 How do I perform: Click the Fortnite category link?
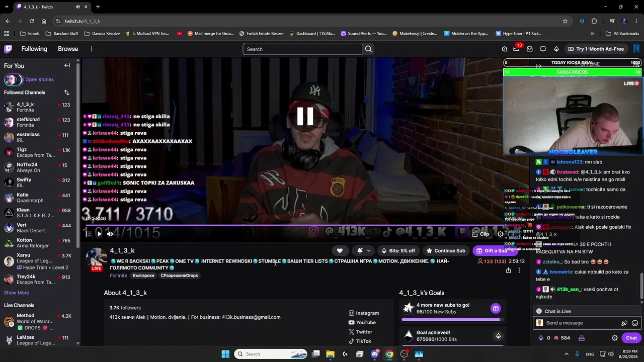click(119, 276)
